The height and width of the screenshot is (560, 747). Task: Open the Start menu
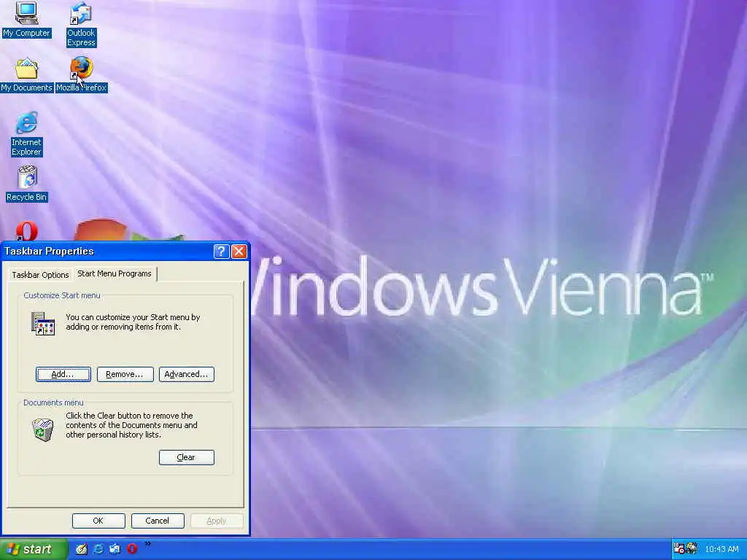(x=34, y=550)
